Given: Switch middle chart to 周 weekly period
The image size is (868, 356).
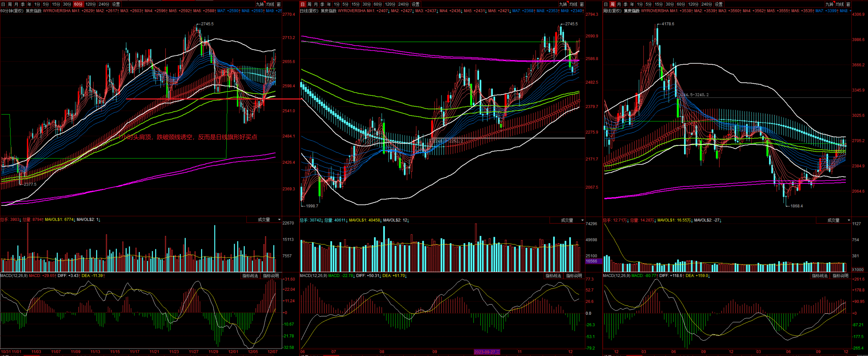Looking at the screenshot, I should (309, 4).
